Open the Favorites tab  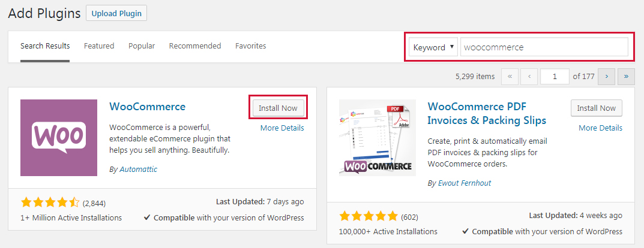[x=251, y=46]
